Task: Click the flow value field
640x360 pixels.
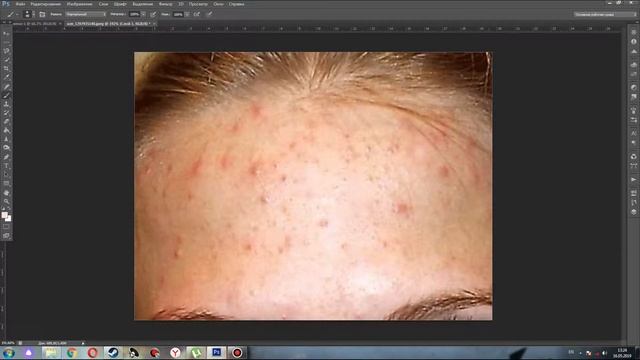Action: point(178,14)
